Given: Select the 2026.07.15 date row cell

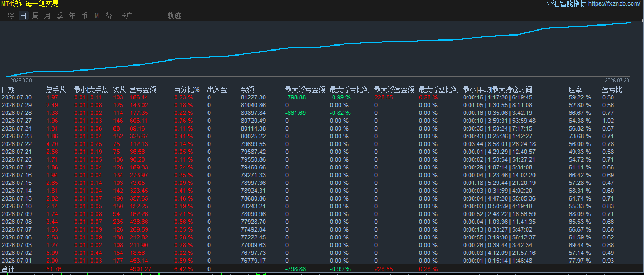Looking at the screenshot, I should point(17,183).
